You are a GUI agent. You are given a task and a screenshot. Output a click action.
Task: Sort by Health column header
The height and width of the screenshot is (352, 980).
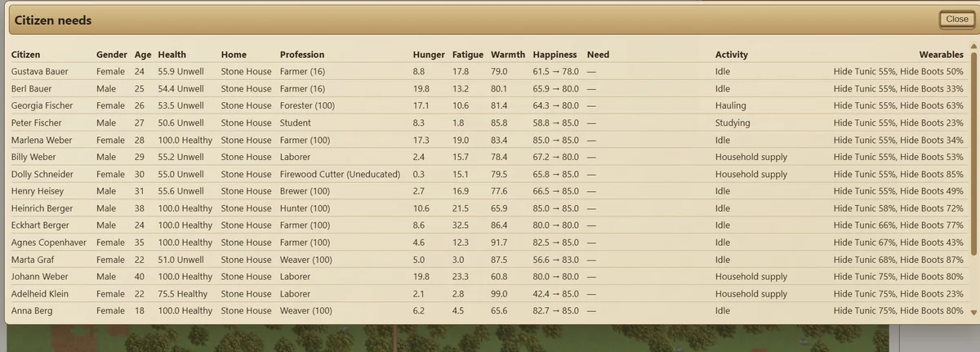172,55
